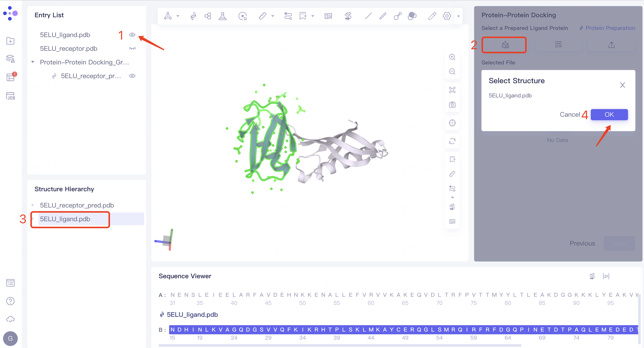Capture a snapshot with the camera icon
644x348 pixels.
coord(452,105)
